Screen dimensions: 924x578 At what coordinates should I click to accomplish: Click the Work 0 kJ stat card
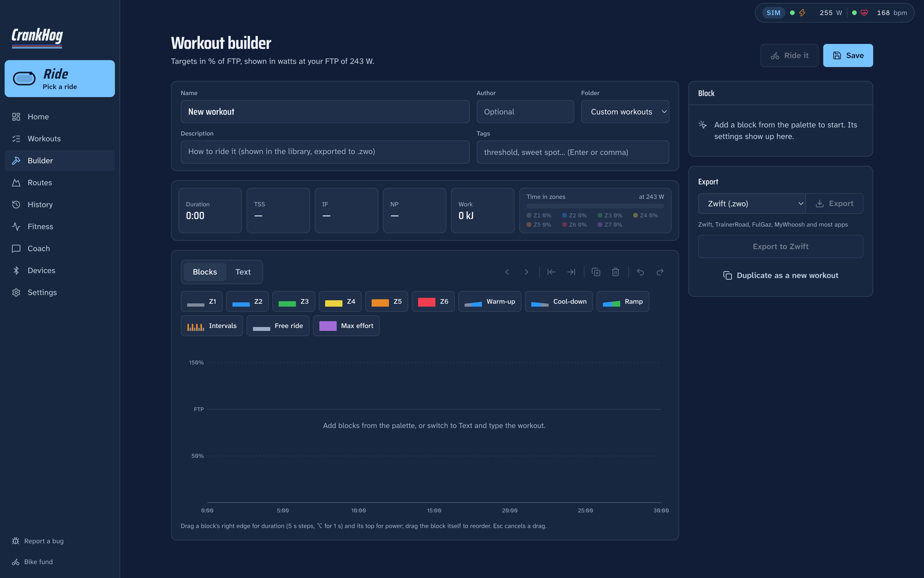coord(483,210)
